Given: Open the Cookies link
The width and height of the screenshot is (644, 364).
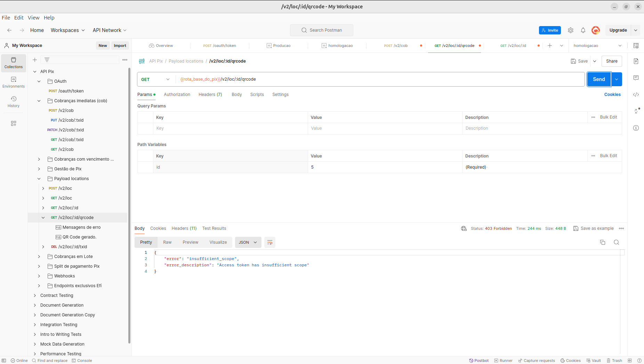Looking at the screenshot, I should pos(612,95).
